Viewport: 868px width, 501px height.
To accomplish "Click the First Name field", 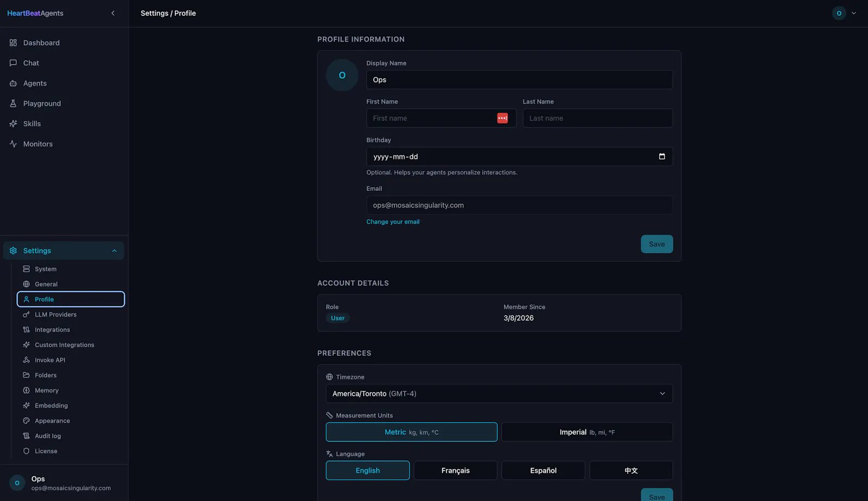I will [x=441, y=118].
